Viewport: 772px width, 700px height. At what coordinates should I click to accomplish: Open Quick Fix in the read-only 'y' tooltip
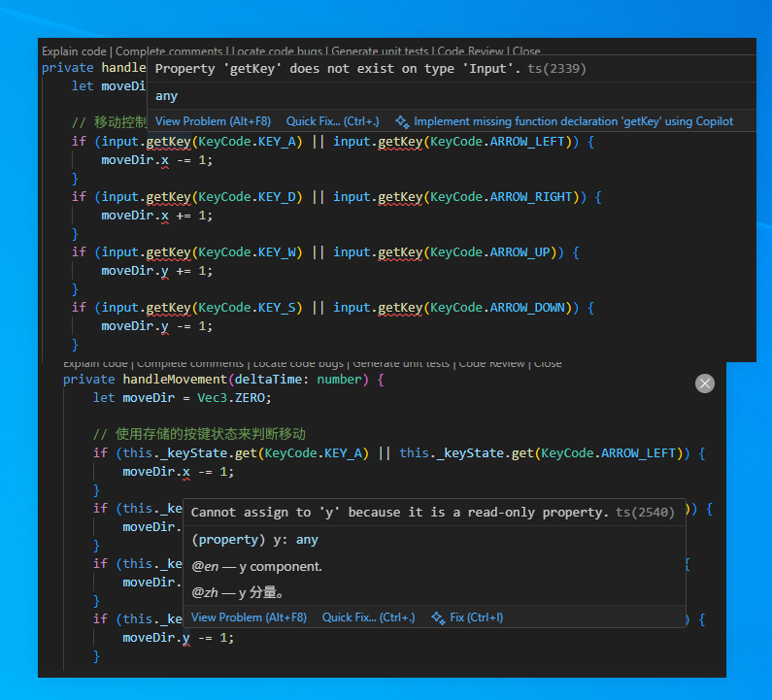tap(368, 617)
